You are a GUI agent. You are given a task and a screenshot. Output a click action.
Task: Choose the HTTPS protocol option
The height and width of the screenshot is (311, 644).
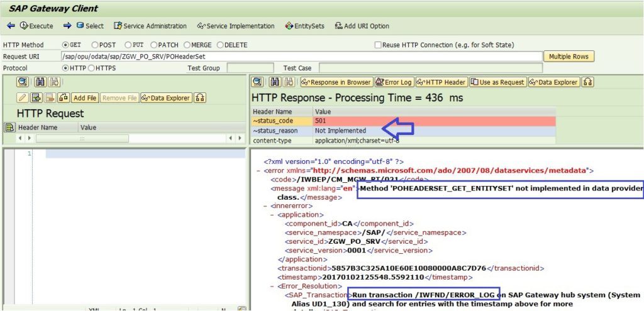91,68
